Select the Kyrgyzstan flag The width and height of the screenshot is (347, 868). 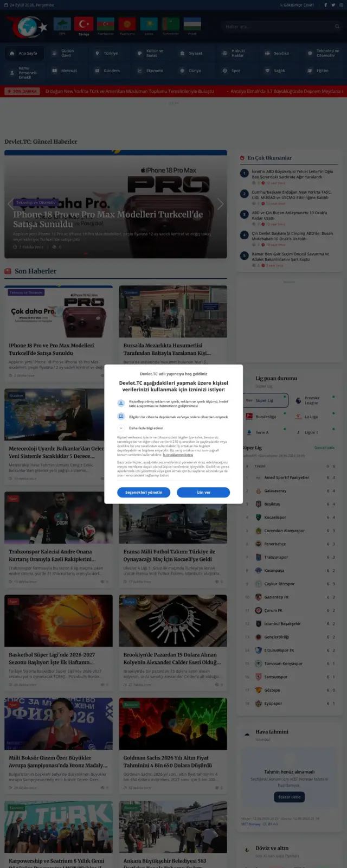click(x=127, y=24)
